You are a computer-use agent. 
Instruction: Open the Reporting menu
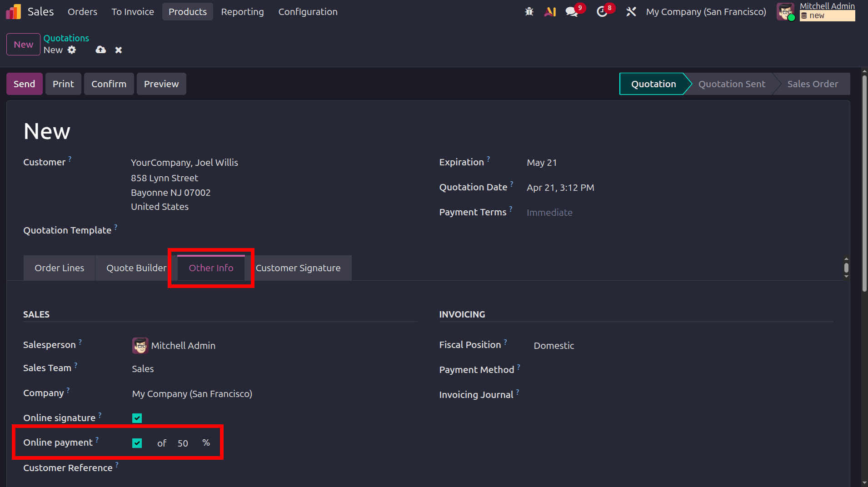pos(242,11)
